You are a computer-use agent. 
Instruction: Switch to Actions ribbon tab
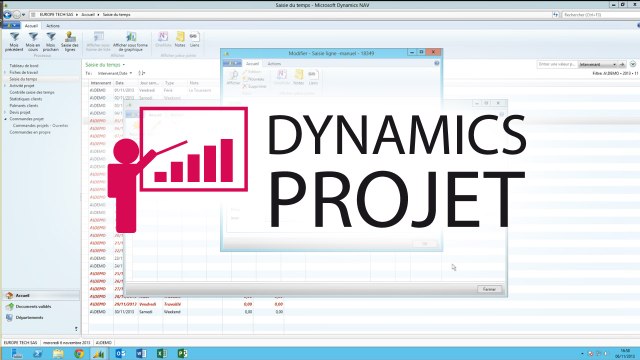(53, 26)
